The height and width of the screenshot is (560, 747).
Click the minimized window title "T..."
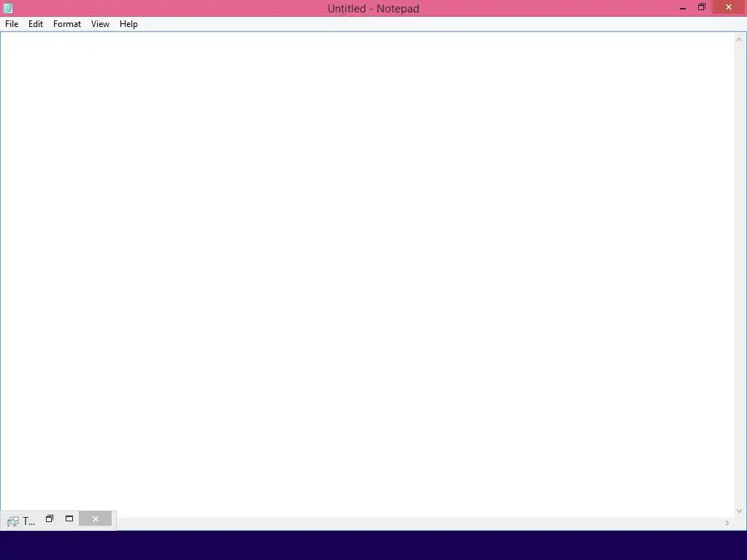[28, 521]
